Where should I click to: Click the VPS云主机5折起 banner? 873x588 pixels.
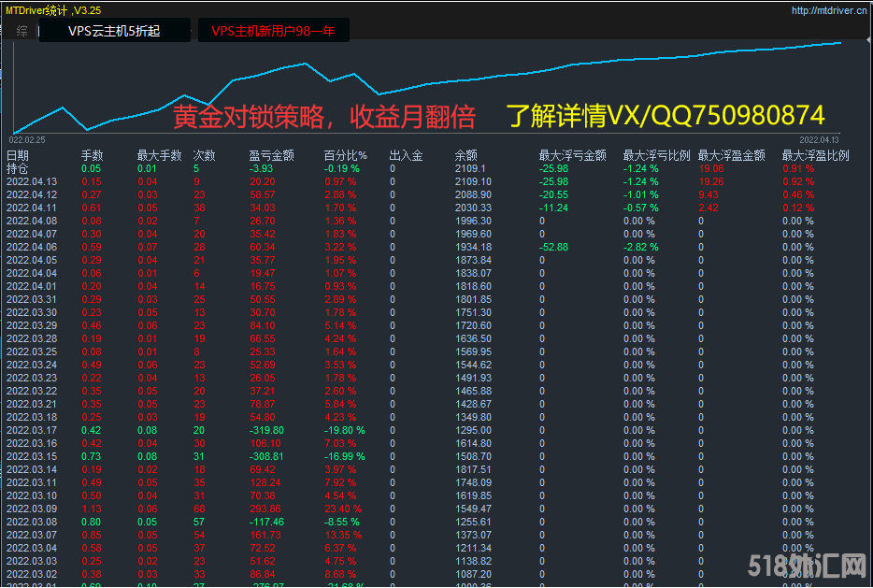click(x=114, y=31)
